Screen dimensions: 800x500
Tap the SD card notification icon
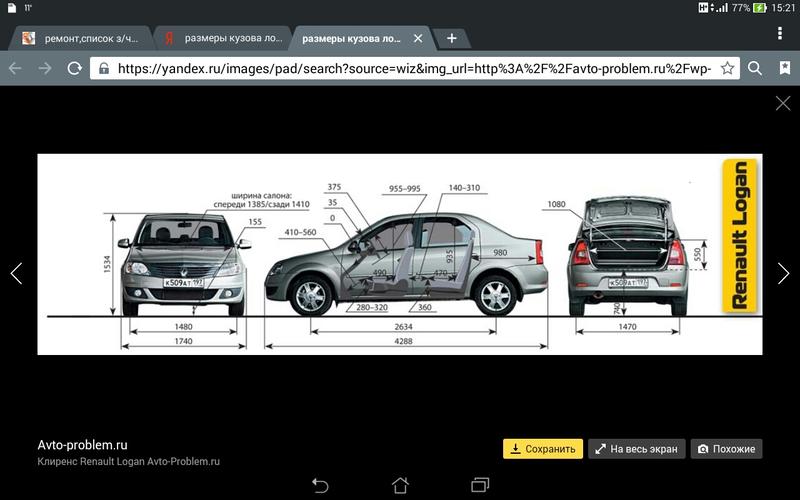tap(12, 8)
